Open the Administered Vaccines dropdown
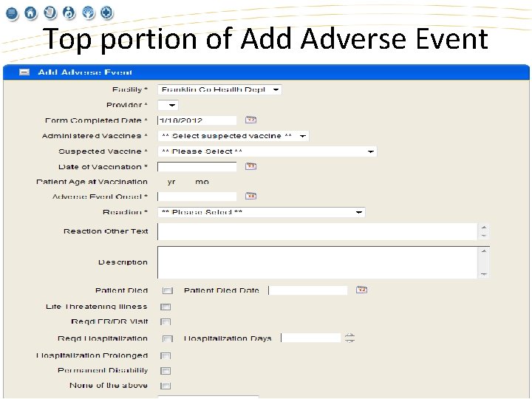This screenshot has width=532, height=399. pyautogui.click(x=233, y=136)
